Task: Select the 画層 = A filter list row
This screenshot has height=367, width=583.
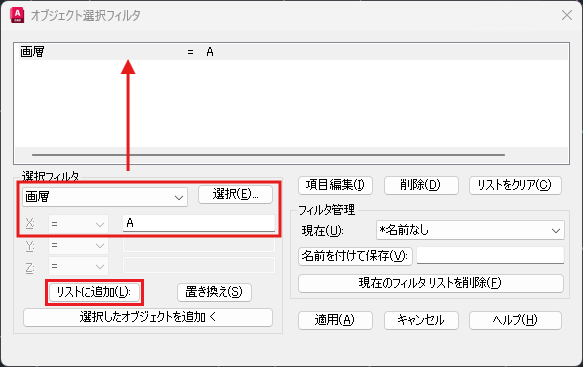Action: (x=291, y=52)
